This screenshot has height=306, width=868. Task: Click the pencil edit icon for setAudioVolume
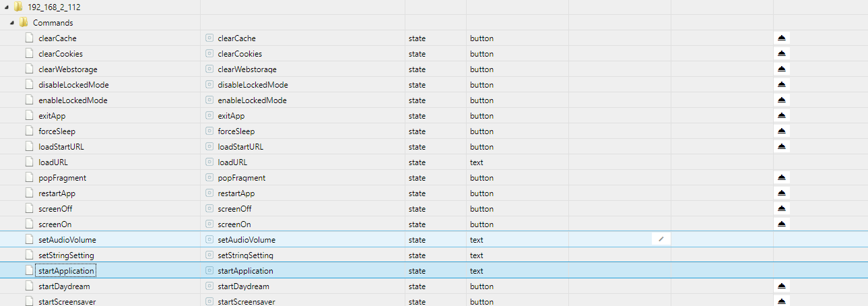coord(661,239)
